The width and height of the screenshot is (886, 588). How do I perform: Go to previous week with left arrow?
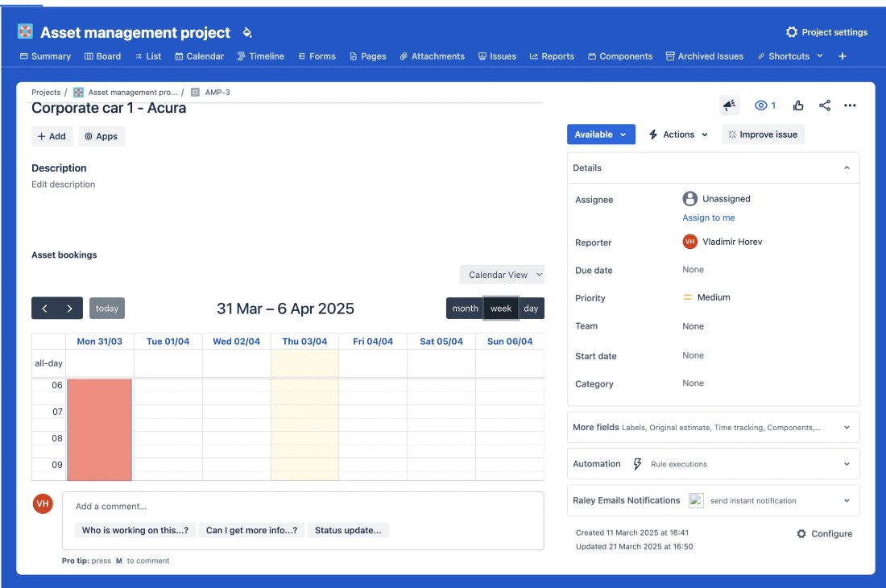pos(45,308)
